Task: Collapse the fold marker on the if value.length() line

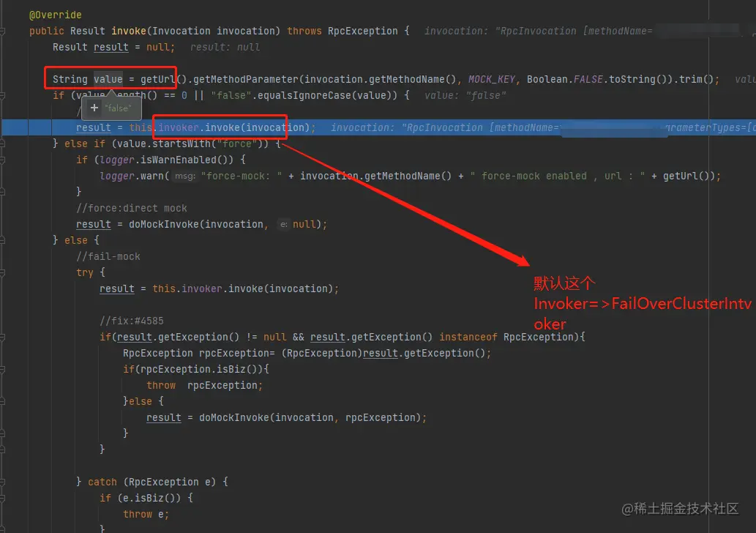Action: [x=2, y=95]
